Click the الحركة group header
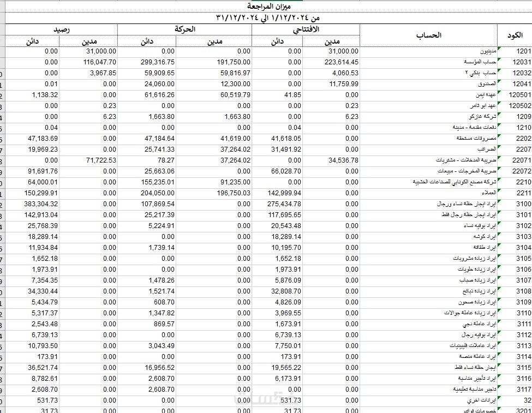Image resolution: width=532 pixels, height=413 pixels. (x=185, y=29)
